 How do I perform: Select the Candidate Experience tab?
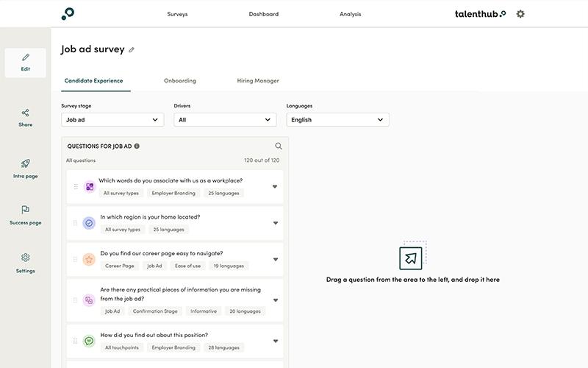point(94,81)
